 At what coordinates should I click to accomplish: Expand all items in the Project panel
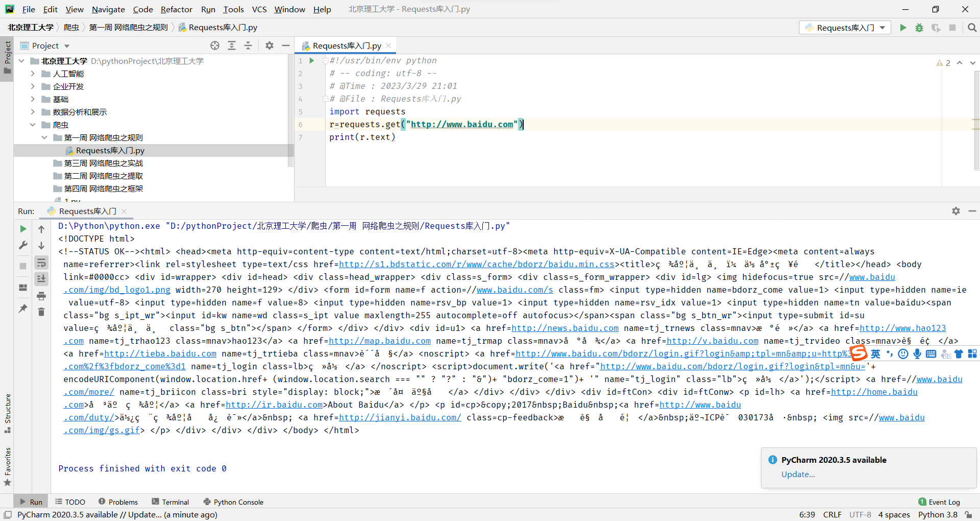[232, 45]
